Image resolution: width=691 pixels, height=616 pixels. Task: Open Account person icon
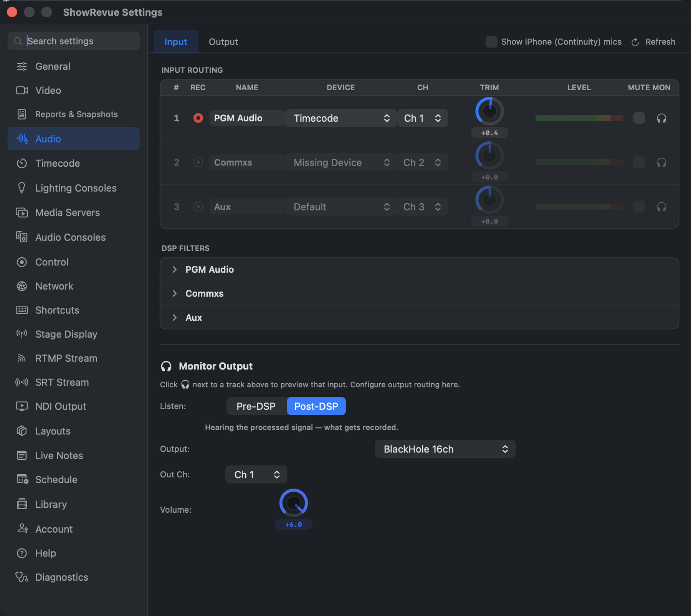[22, 529]
